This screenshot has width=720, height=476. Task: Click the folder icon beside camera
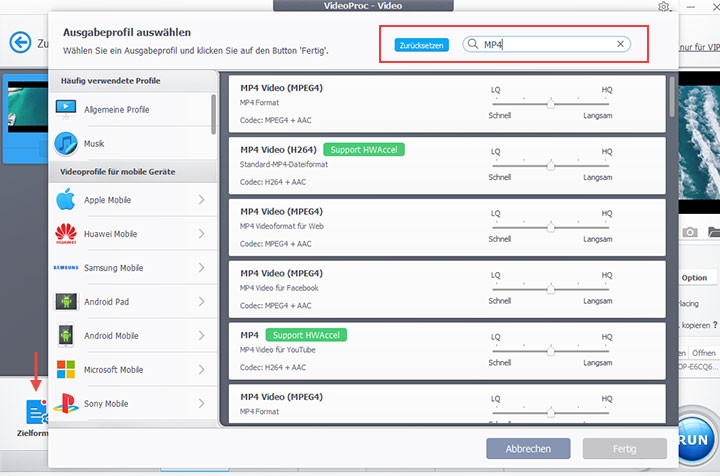tap(714, 232)
